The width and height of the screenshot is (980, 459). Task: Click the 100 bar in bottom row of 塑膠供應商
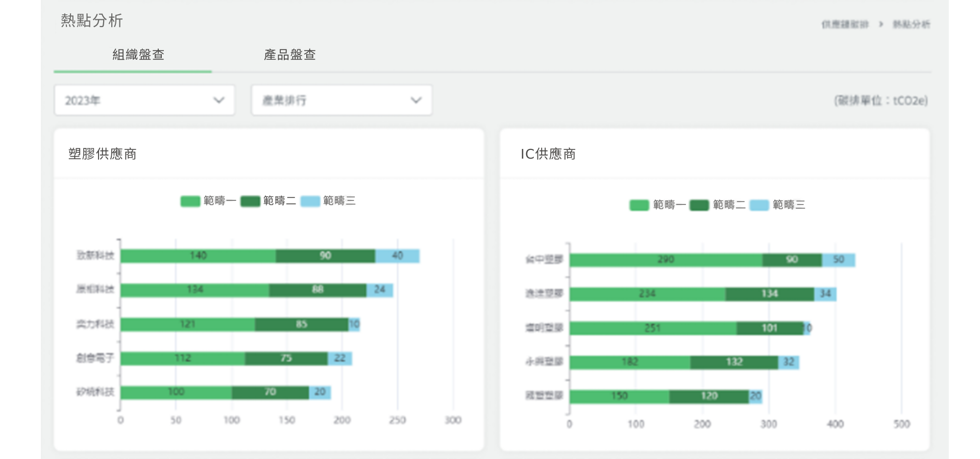(x=176, y=392)
